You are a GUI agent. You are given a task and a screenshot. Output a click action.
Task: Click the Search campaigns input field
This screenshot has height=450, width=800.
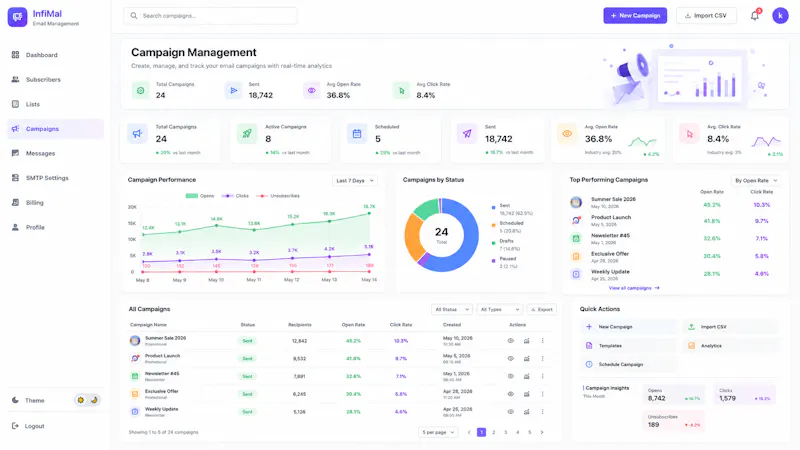point(210,16)
